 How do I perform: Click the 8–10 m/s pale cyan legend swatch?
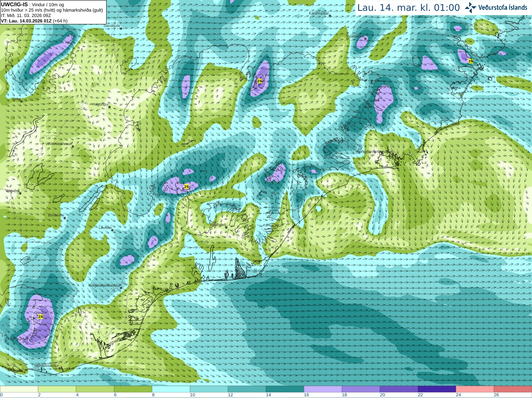point(171,389)
